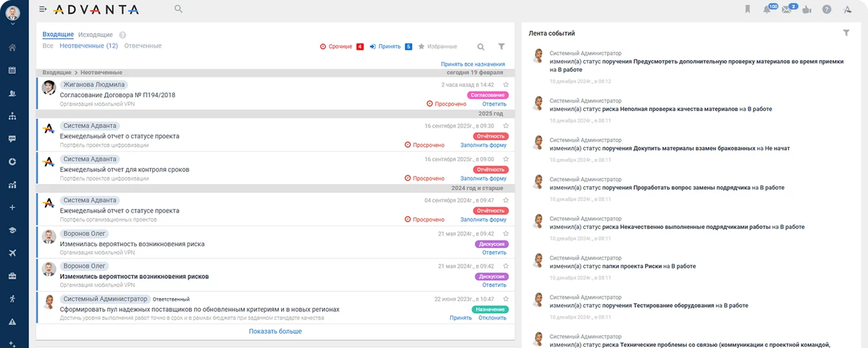The width and height of the screenshot is (868, 348).
Task: Star the Согласование Договора № П194/2018 message
Action: pyautogui.click(x=506, y=84)
